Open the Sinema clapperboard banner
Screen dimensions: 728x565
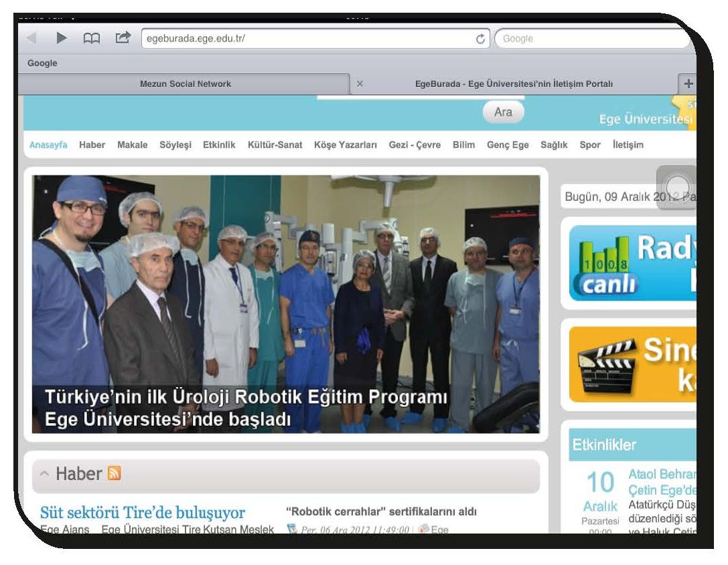(632, 364)
